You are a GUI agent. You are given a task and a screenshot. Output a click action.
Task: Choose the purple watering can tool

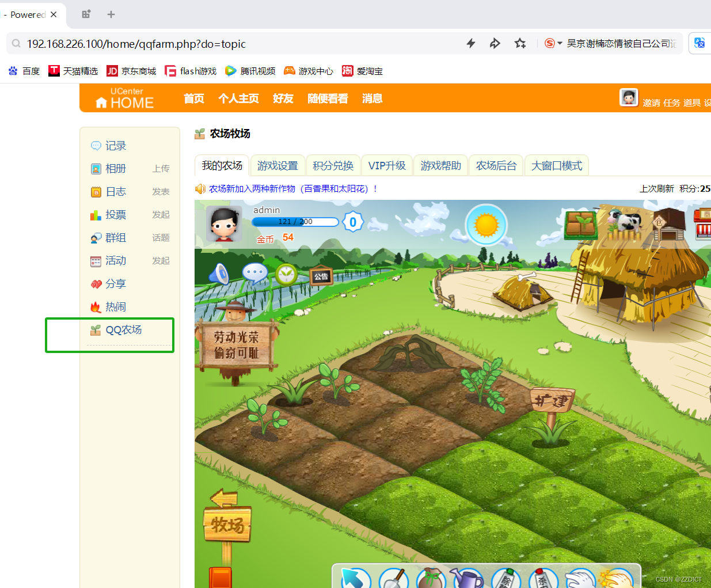(467, 578)
